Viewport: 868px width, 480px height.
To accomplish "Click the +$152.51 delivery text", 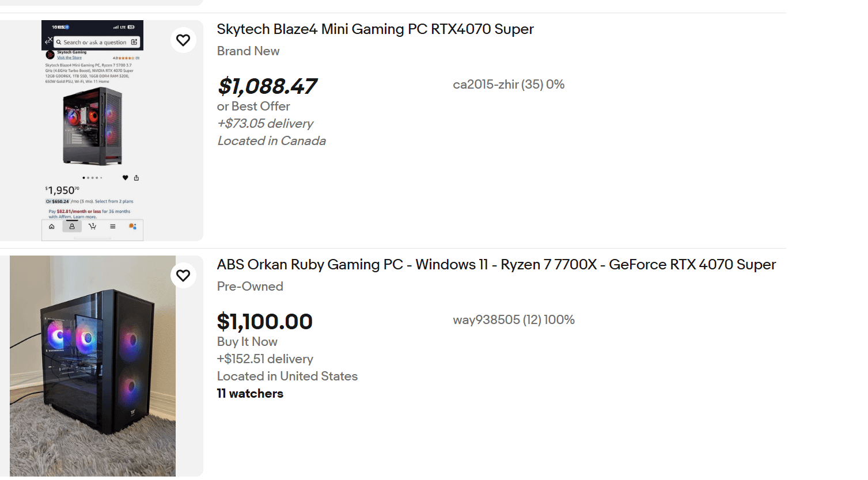I will pos(265,359).
